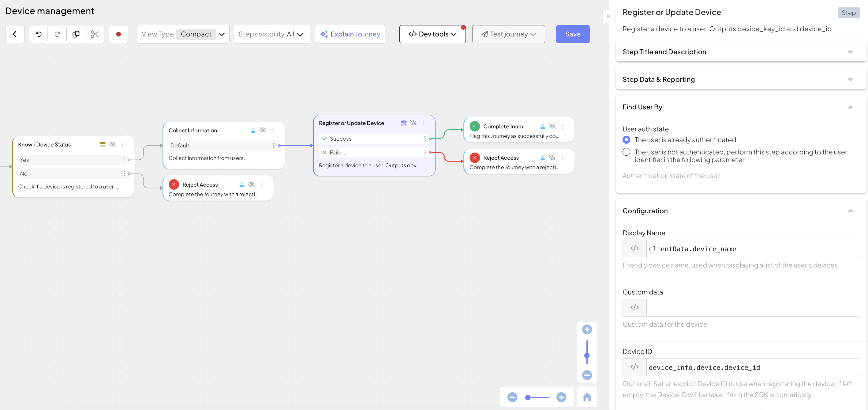Toggle visibility on Complete Journey node
Viewport: 868px width, 410px height.
pos(552,126)
